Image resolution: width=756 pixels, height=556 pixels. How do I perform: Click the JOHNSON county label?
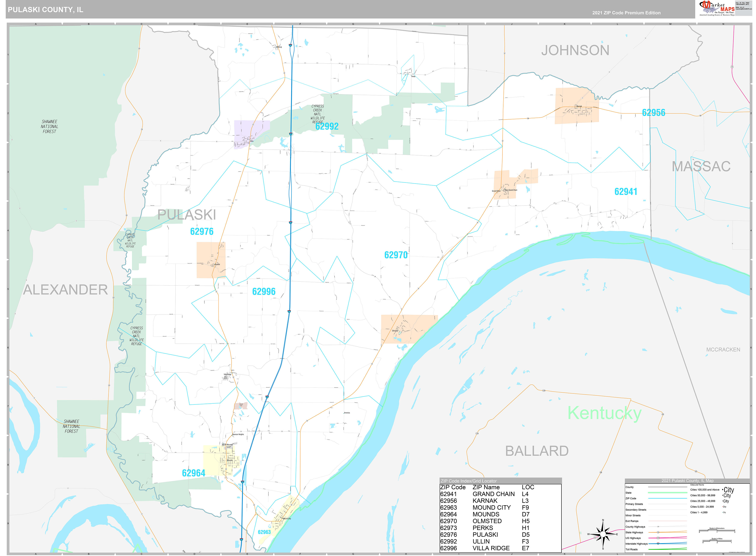pos(575,50)
